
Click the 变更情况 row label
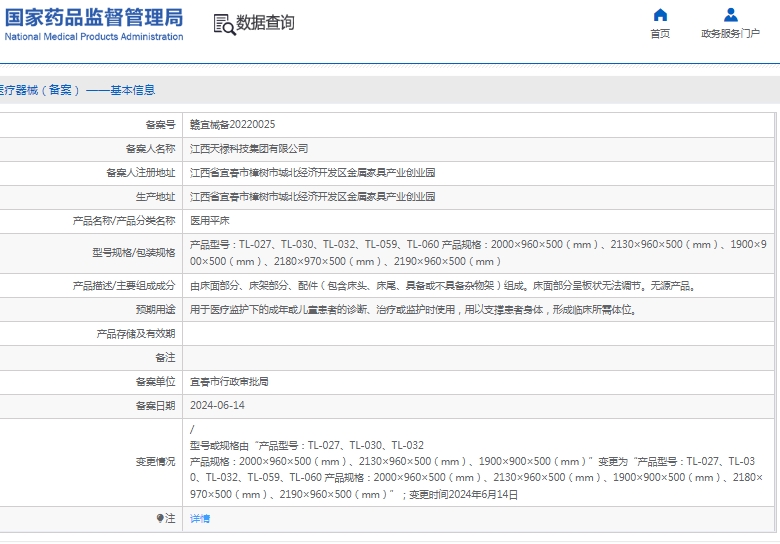click(155, 461)
